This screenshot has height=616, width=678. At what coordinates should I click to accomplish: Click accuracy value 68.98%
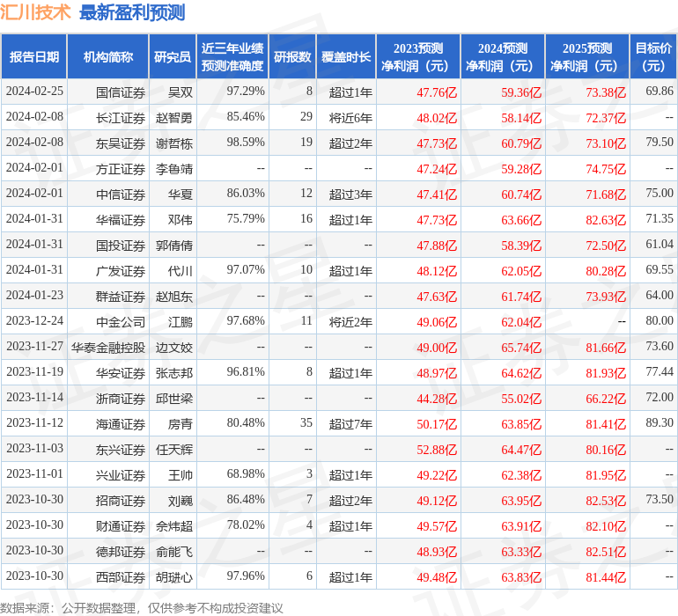(246, 473)
